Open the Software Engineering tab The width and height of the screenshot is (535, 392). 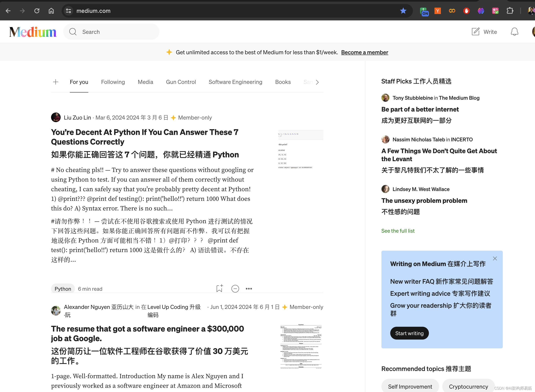235,82
